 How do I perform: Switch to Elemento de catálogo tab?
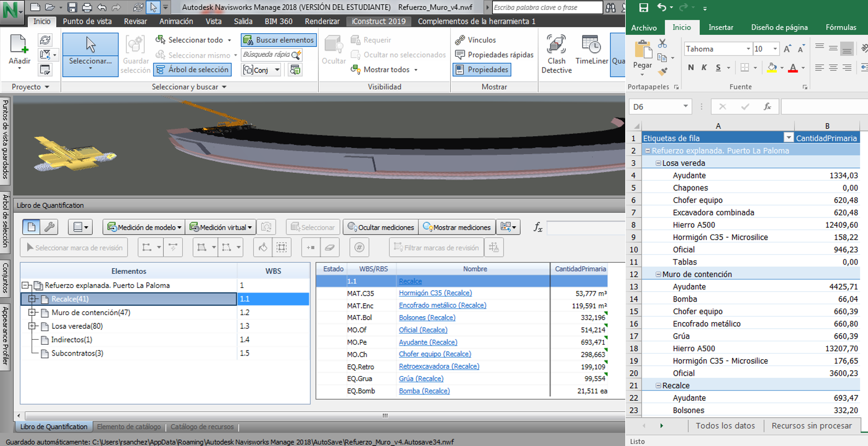click(x=129, y=427)
